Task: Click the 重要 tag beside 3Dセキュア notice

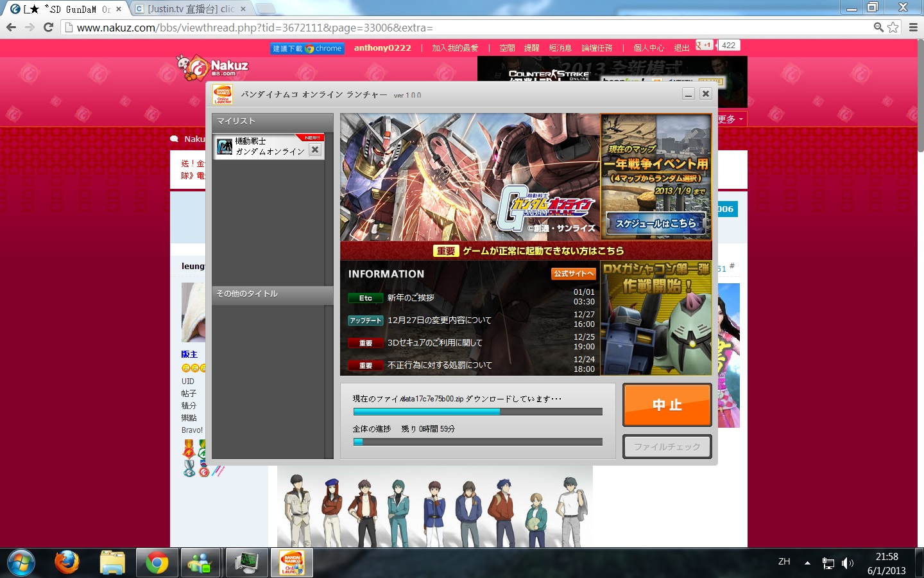Action: [x=365, y=343]
